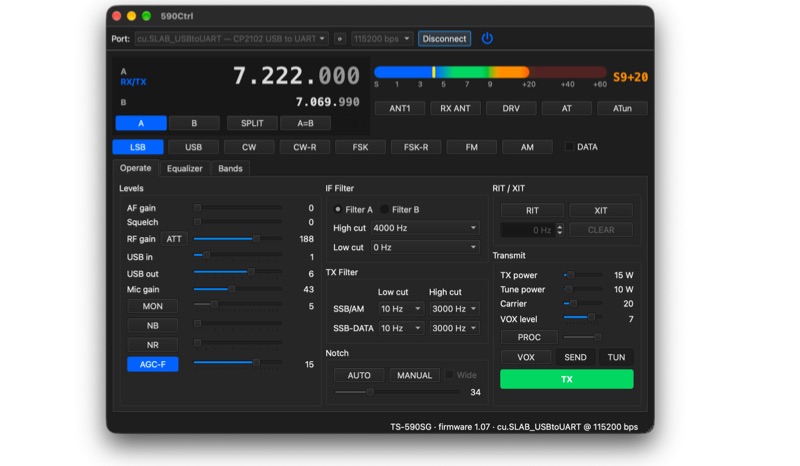
Task: Toggle the ATT attenuator button
Action: coord(174,239)
